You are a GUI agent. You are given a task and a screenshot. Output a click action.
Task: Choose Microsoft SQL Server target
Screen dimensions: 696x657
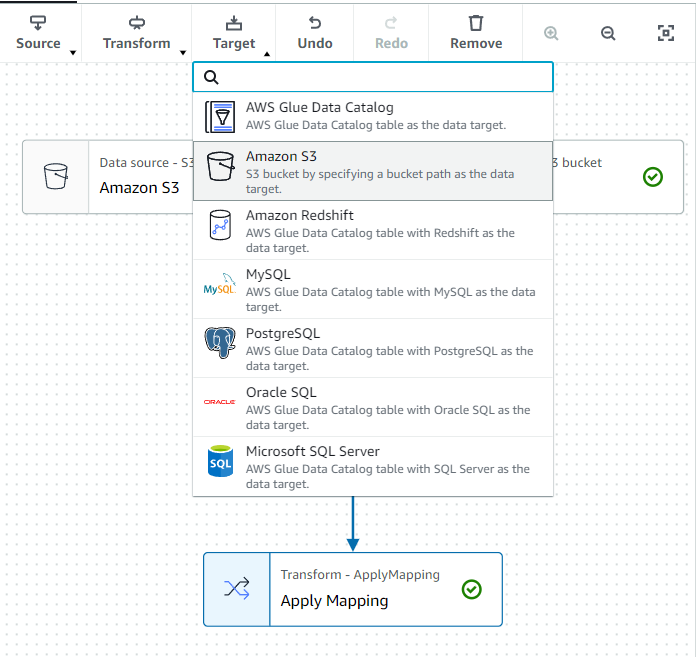click(373, 466)
